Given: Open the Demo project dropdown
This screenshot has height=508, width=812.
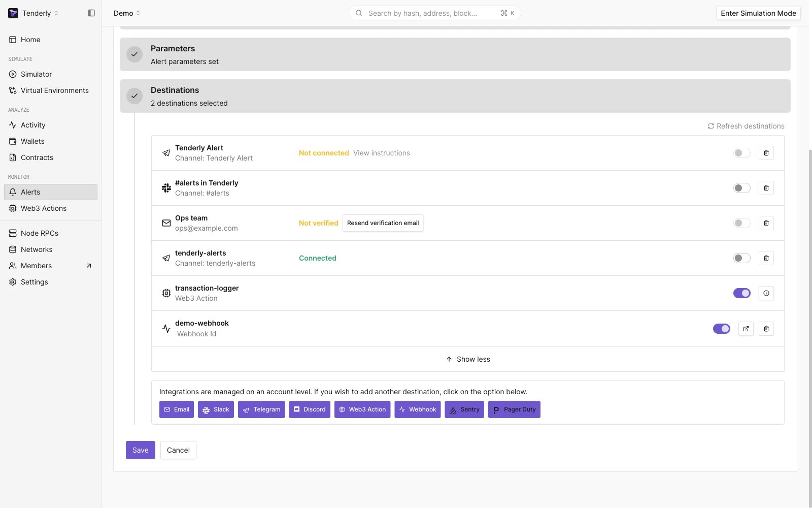Looking at the screenshot, I should pyautogui.click(x=127, y=13).
